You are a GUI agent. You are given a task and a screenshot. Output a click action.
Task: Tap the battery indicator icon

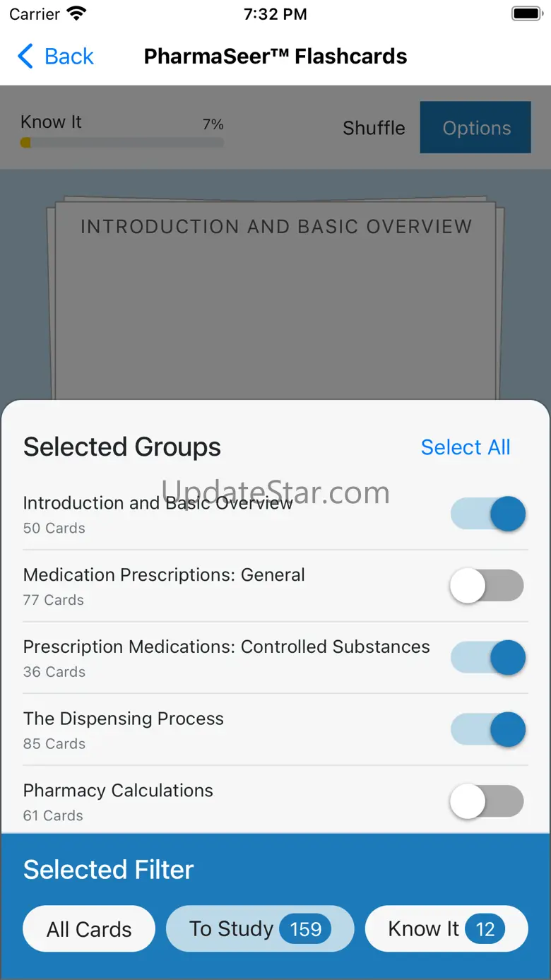click(526, 14)
